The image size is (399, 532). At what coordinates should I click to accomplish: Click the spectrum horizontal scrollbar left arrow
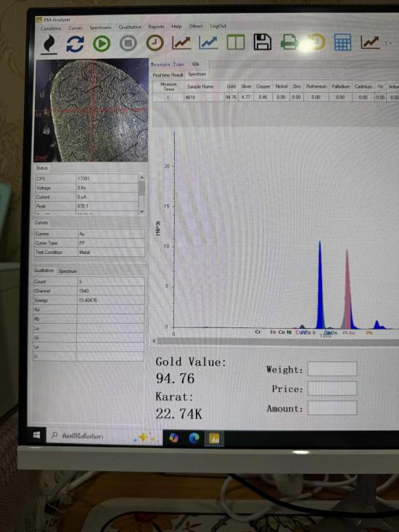[155, 340]
